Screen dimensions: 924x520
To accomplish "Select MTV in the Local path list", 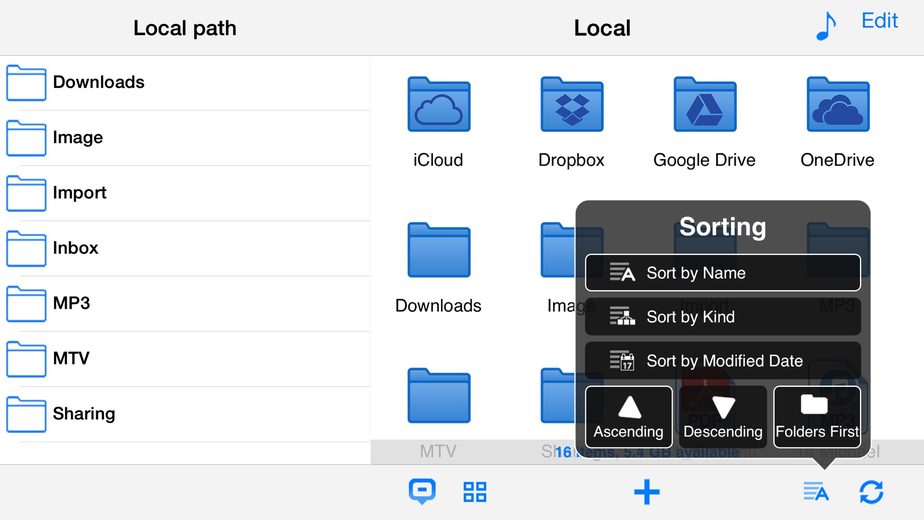I will tap(185, 359).
